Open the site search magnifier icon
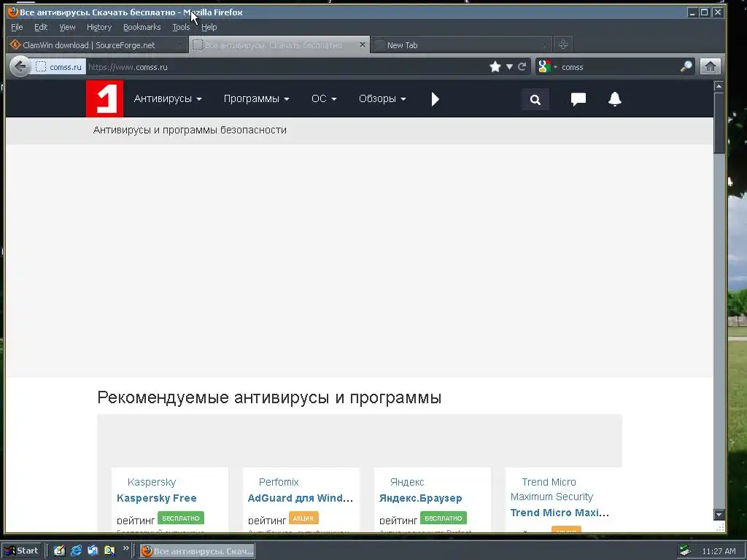Viewport: 747px width, 560px height. (535, 99)
